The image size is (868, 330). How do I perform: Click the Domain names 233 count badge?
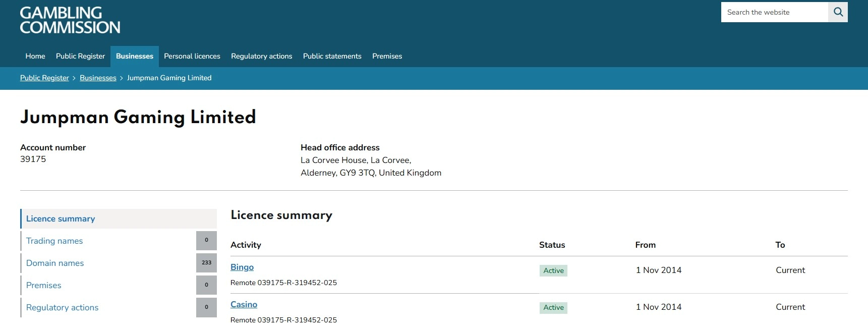(x=206, y=263)
